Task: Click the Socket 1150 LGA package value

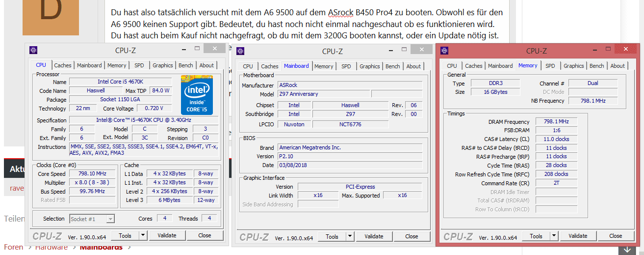Action: point(121,99)
